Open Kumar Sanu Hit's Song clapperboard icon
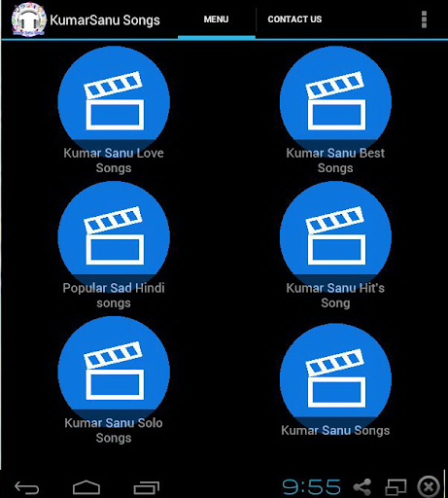Image resolution: width=448 pixels, height=498 pixels. coord(335,236)
